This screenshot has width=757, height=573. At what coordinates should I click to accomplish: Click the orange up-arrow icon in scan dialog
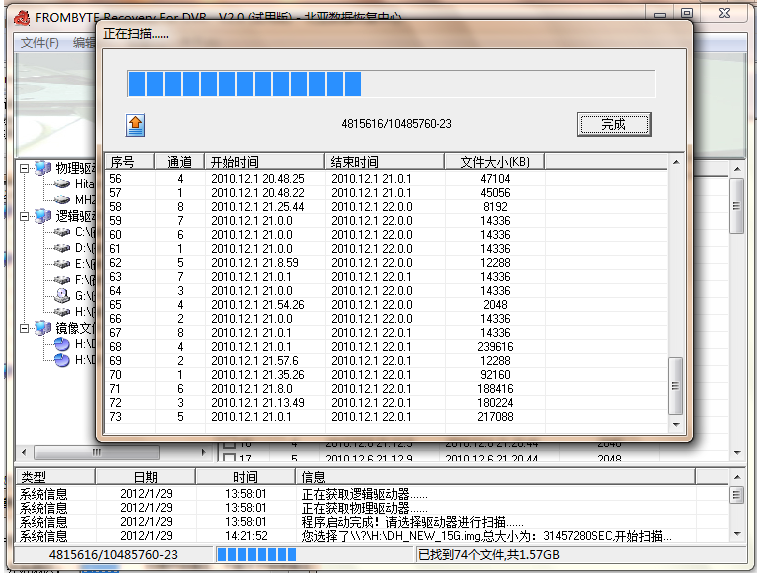(x=135, y=126)
